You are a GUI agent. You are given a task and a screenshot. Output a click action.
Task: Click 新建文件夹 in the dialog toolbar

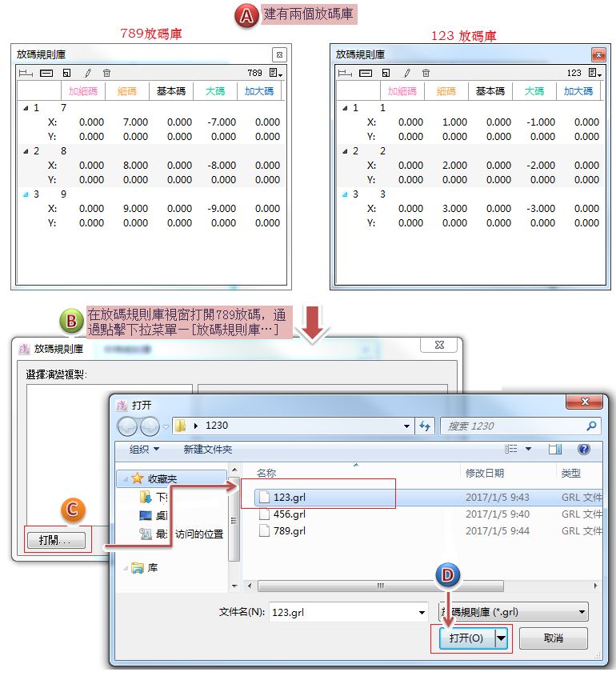tap(207, 450)
